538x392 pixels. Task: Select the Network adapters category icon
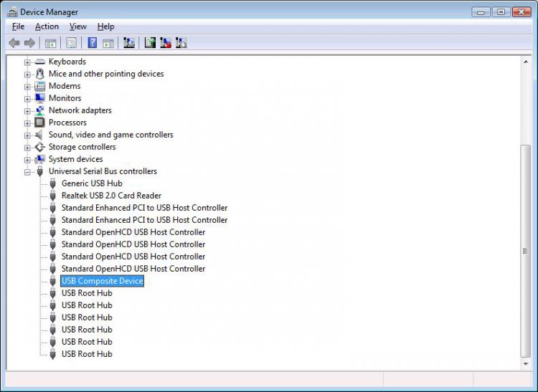click(39, 110)
